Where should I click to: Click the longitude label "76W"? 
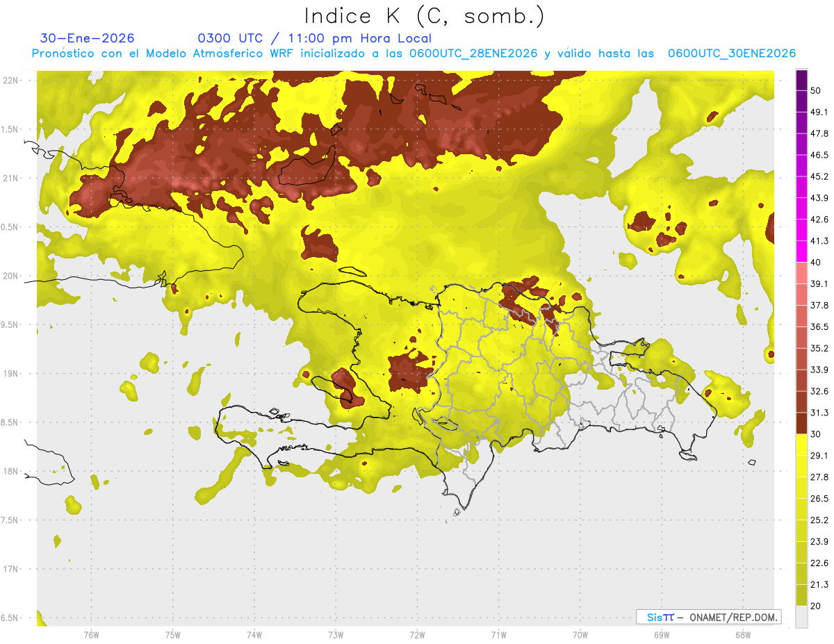pos(91,634)
